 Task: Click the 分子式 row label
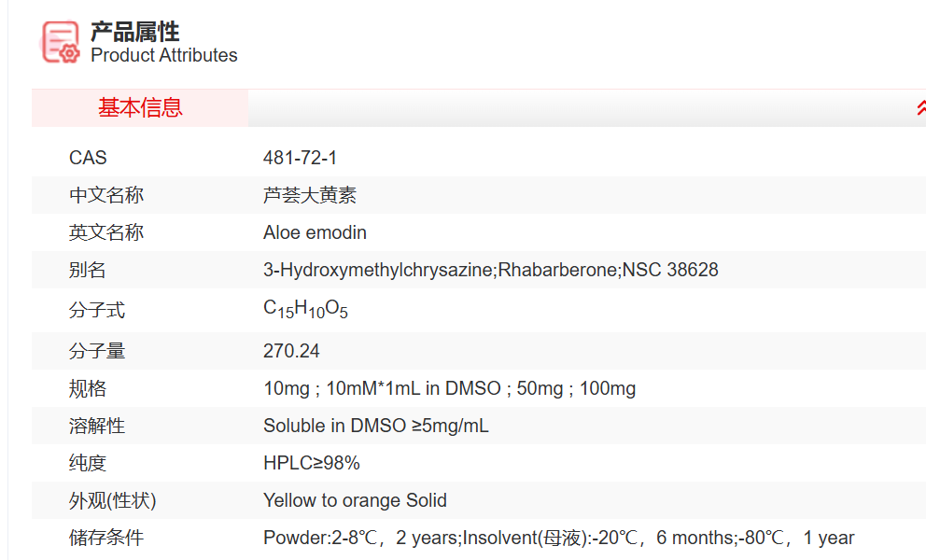(97, 310)
